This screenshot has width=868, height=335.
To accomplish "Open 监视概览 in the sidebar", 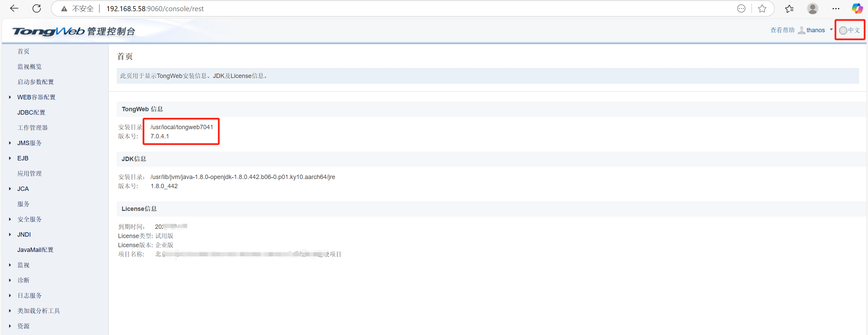I will click(x=30, y=66).
